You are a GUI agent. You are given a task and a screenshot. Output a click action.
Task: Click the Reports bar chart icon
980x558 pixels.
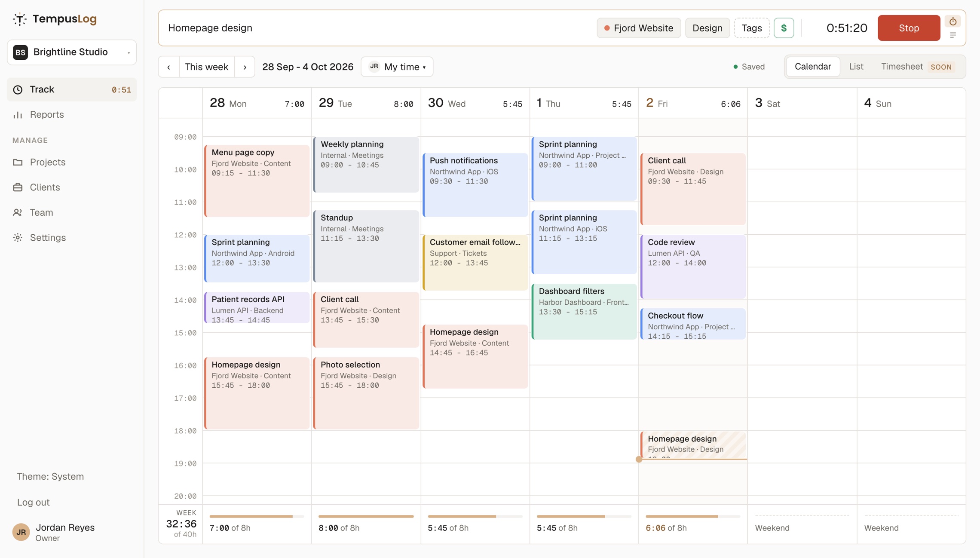[18, 115]
